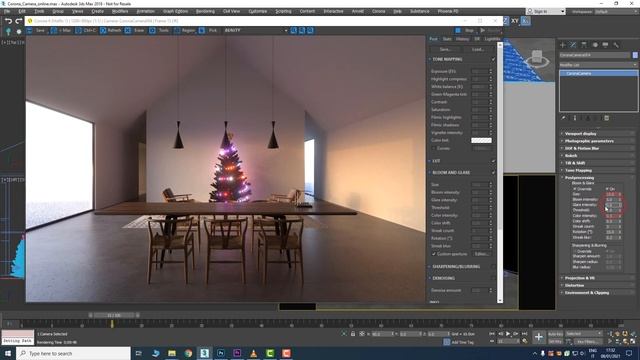The width and height of the screenshot is (640, 360).
Task: Click the Sign In button
Action: (x=546, y=11)
